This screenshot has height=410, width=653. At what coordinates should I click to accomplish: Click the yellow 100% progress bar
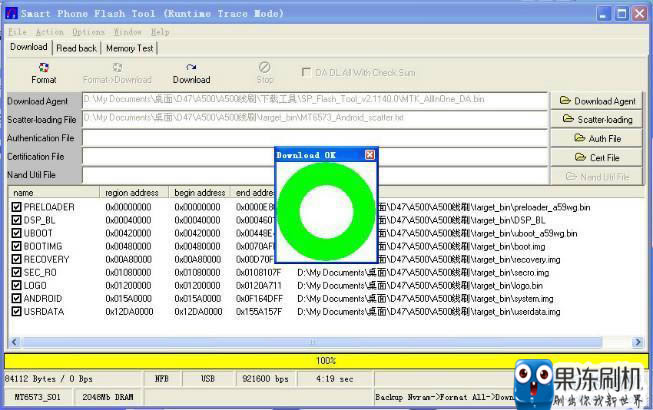point(326,360)
